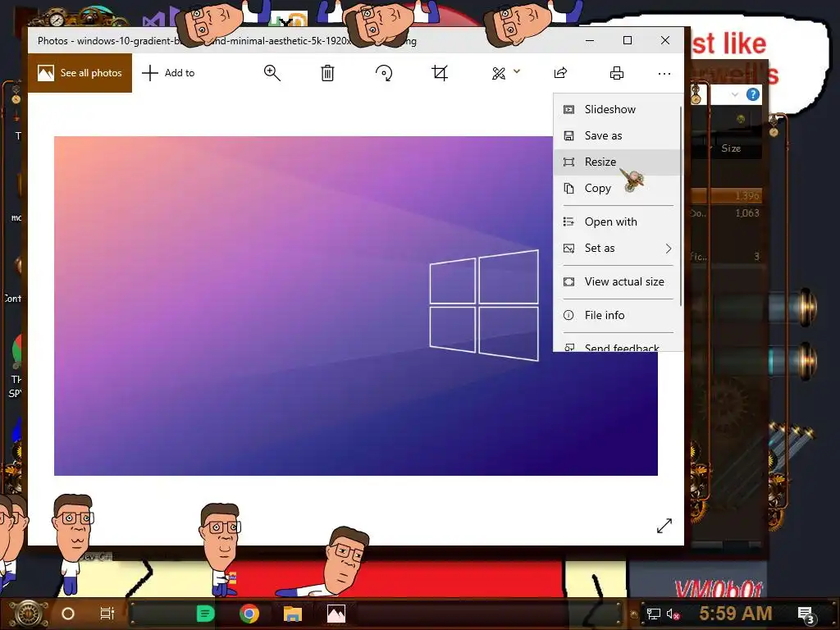This screenshot has width=840, height=630.
Task: Expand the Edit & Create dropdown chevron
Action: pyautogui.click(x=517, y=71)
